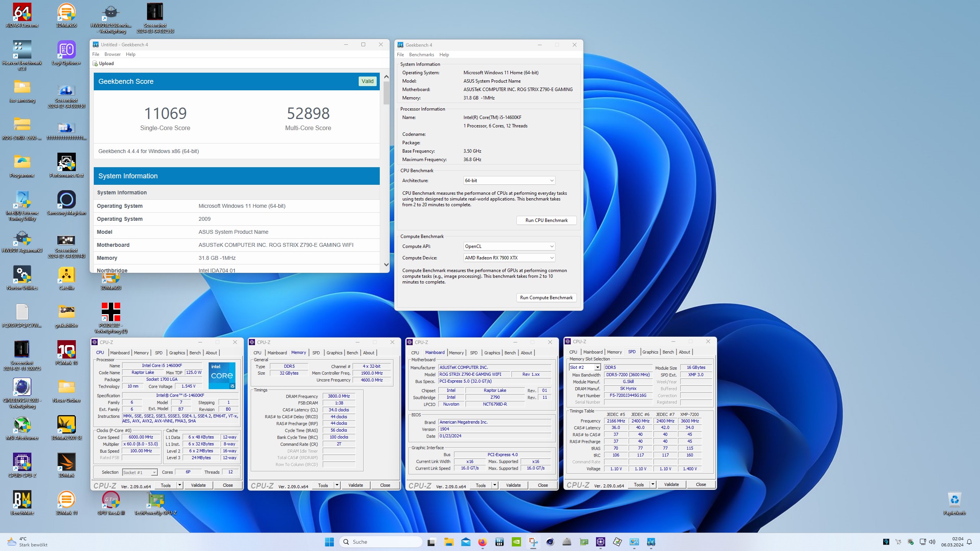Open BenchMate desktop icon
980x551 pixels.
22,503
